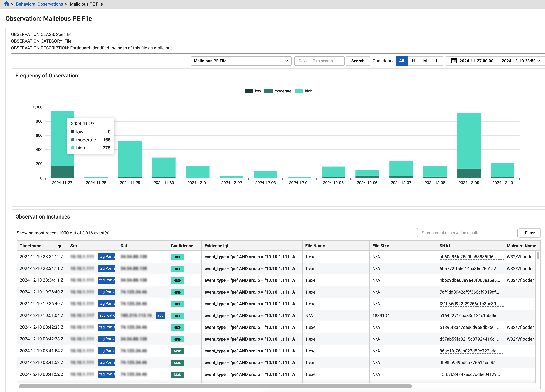Click the tag:Portla badge in the Src column
The image size is (545, 392).
coord(106,256)
